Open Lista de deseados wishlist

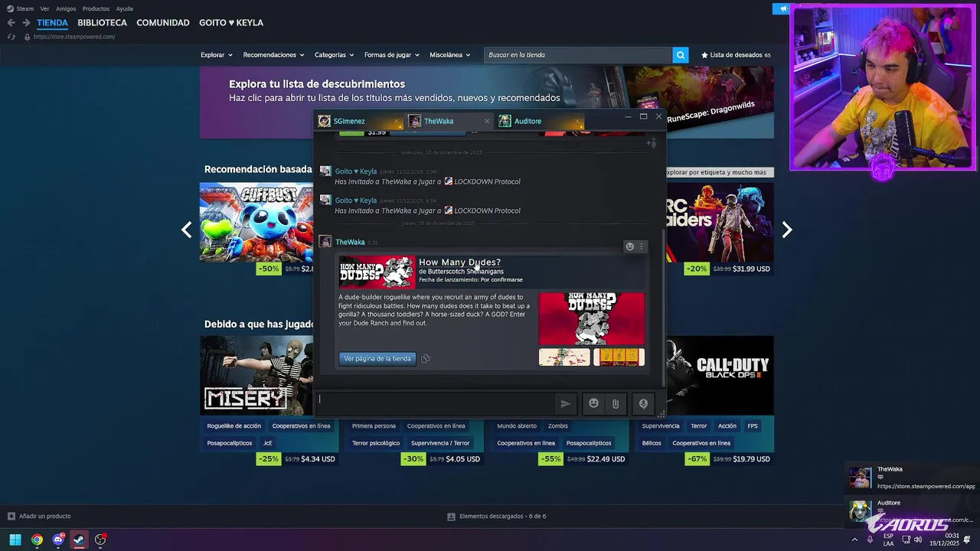(x=736, y=55)
